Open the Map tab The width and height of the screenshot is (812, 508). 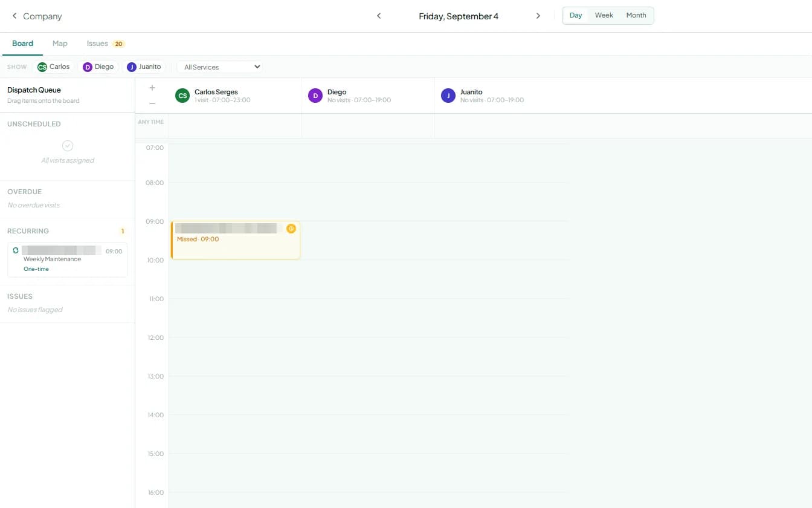click(x=60, y=44)
